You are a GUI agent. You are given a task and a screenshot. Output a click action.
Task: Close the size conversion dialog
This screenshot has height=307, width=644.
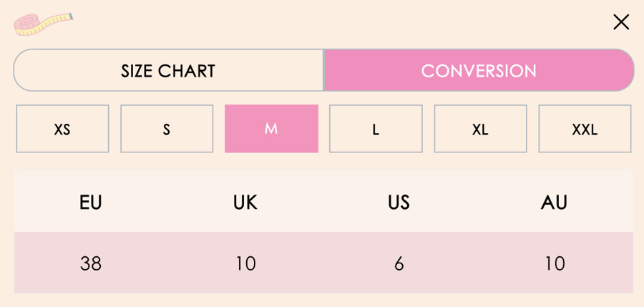[x=621, y=22]
